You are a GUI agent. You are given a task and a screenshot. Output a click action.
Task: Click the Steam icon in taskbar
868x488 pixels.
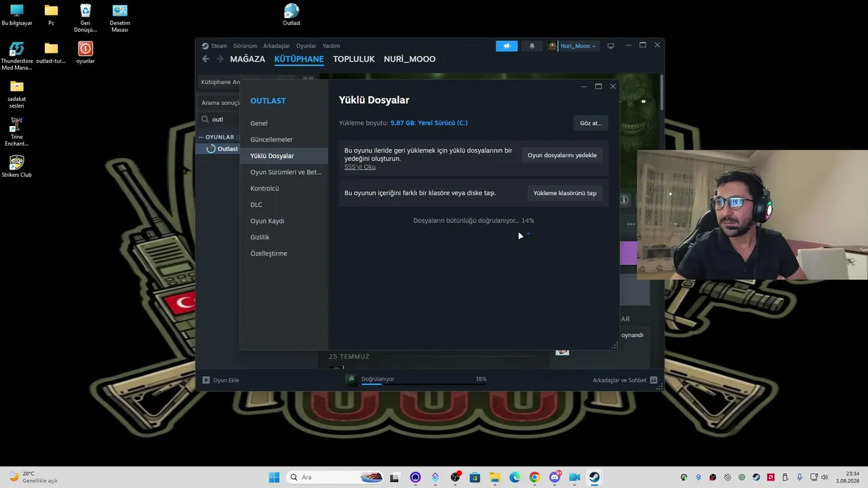pyautogui.click(x=594, y=477)
